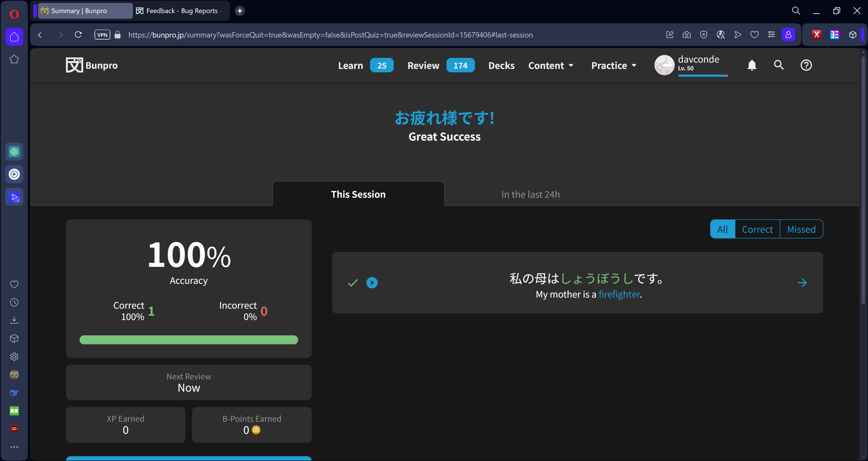Click the B-Points Earned card

pos(252,425)
